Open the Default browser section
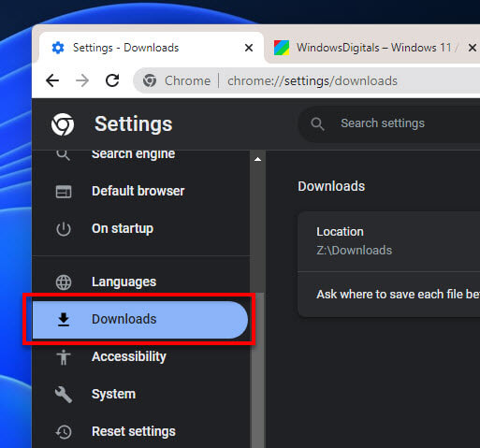This screenshot has width=480, height=448. [140, 192]
